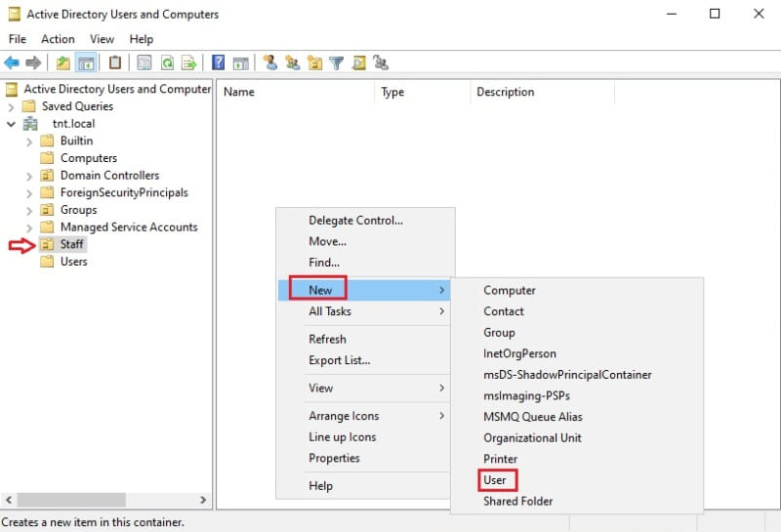Click the funnel Filter Options icon
Screen dimensions: 781x532
coord(337,62)
